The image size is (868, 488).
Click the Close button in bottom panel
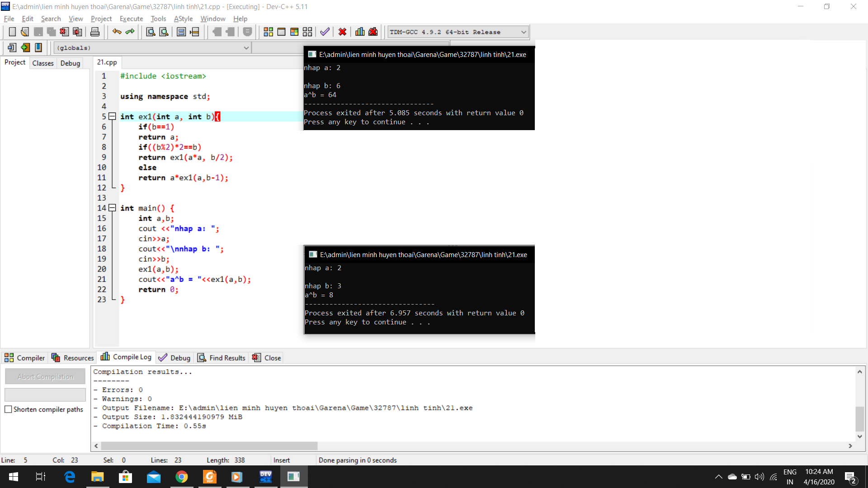point(267,358)
